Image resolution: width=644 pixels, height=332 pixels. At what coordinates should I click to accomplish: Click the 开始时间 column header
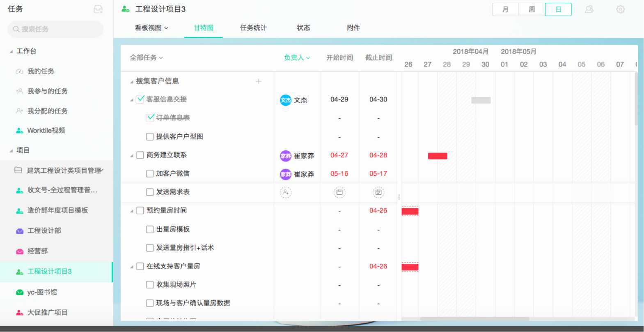point(339,58)
